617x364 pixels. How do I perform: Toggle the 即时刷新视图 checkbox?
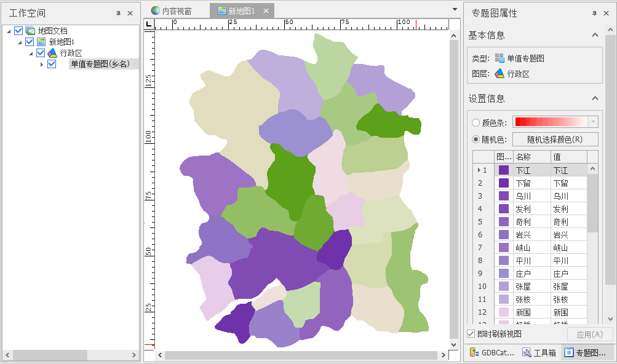coord(471,334)
